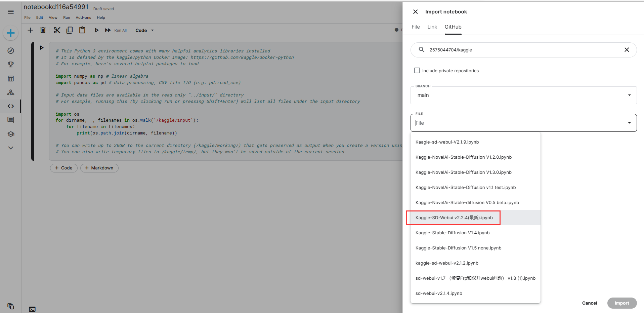This screenshot has height=313, width=644.
Task: Click the blue Create plus button
Action: (x=11, y=33)
